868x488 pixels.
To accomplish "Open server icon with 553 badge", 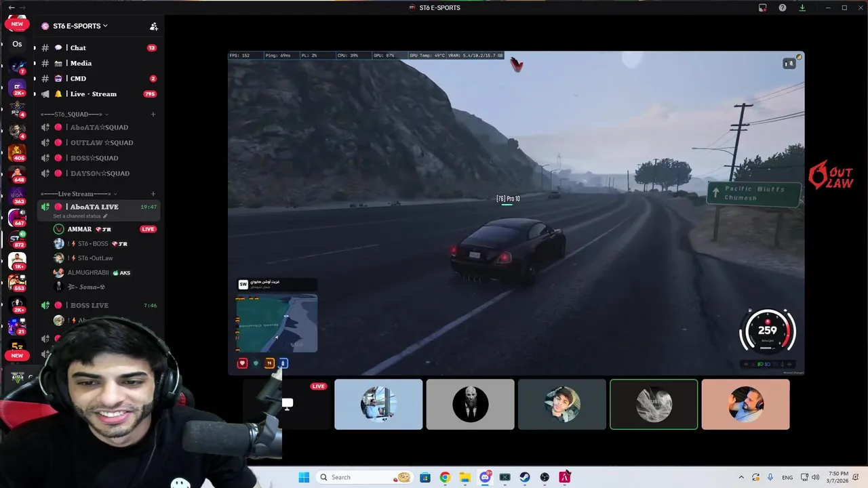I will click(x=17, y=283).
